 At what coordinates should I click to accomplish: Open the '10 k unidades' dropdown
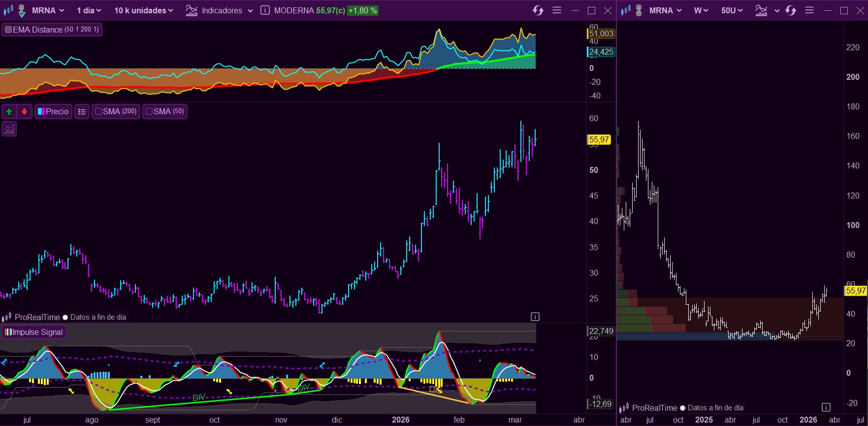pos(144,10)
